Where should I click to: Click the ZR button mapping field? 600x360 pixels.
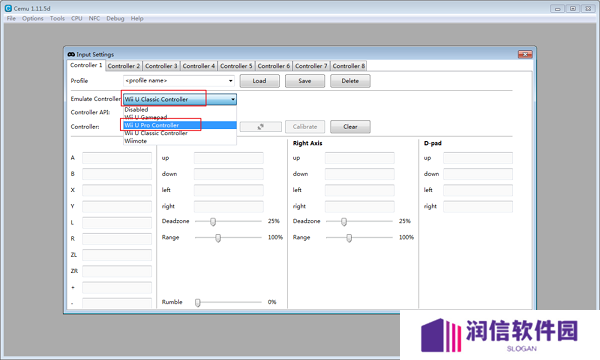click(117, 271)
